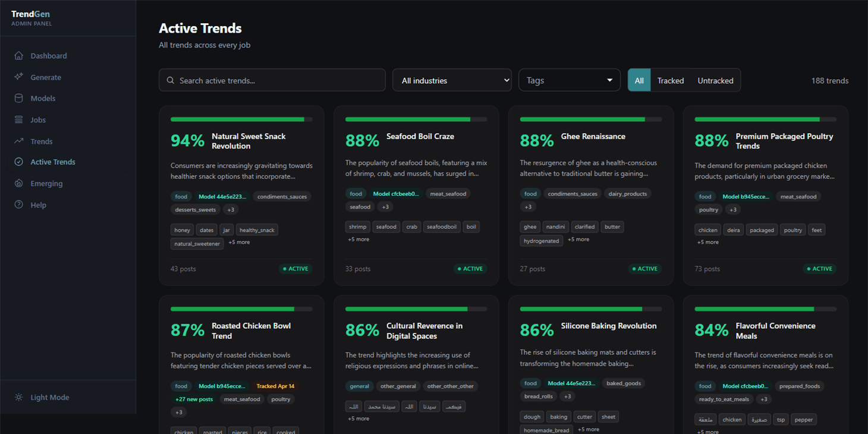Click the dairy_products tag on Ghee Renaissance
Image resolution: width=868 pixels, height=434 pixels.
click(627, 194)
